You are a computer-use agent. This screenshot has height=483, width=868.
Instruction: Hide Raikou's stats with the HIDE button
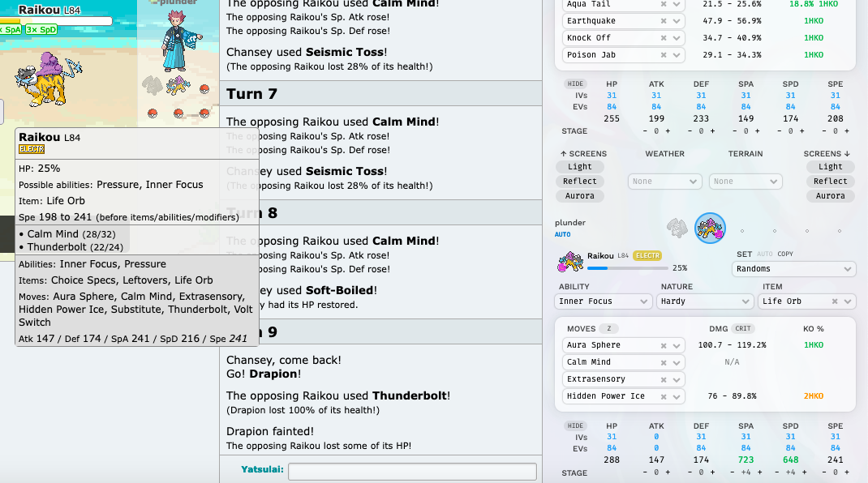pos(575,426)
